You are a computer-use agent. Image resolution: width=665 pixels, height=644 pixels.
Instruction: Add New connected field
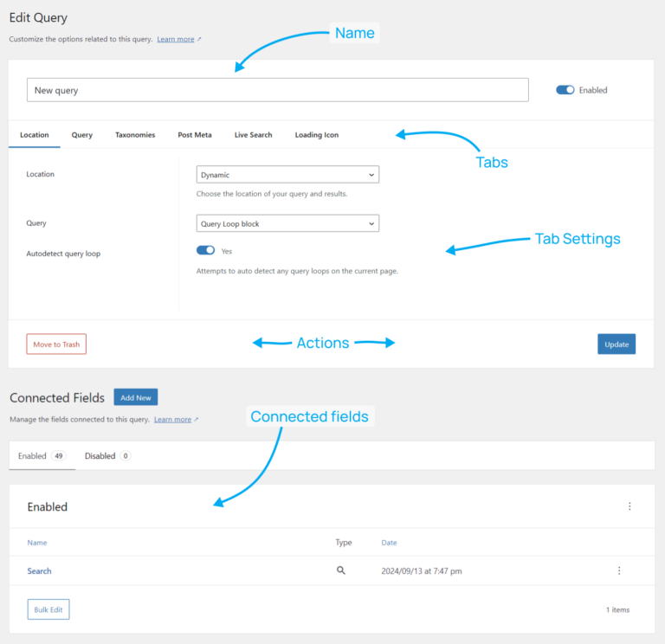point(136,397)
